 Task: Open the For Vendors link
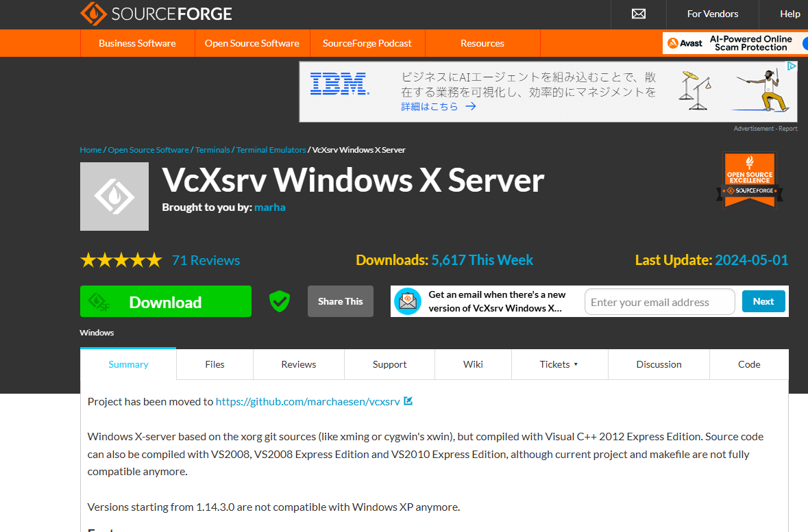click(713, 14)
